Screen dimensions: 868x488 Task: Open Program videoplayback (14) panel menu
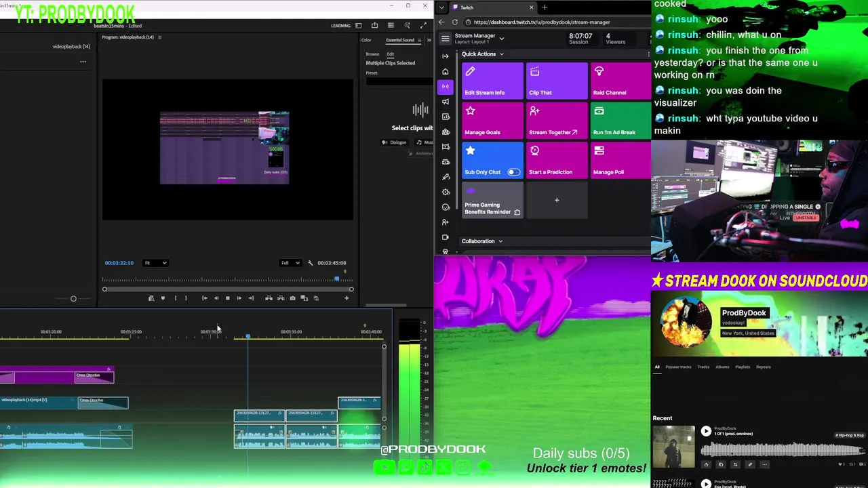[x=159, y=37]
